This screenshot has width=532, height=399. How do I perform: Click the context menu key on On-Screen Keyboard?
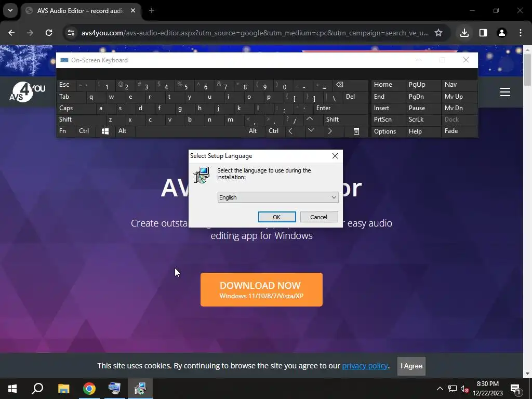[356, 131]
